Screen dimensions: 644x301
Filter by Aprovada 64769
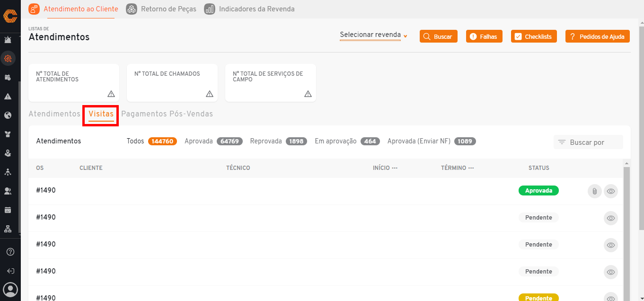coord(214,141)
